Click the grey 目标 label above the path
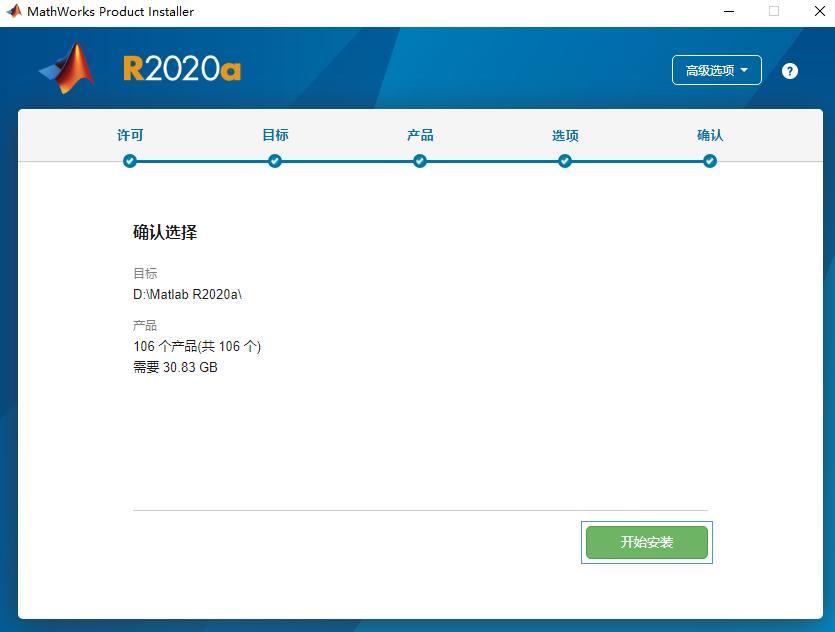Image resolution: width=835 pixels, height=632 pixels. pos(145,274)
